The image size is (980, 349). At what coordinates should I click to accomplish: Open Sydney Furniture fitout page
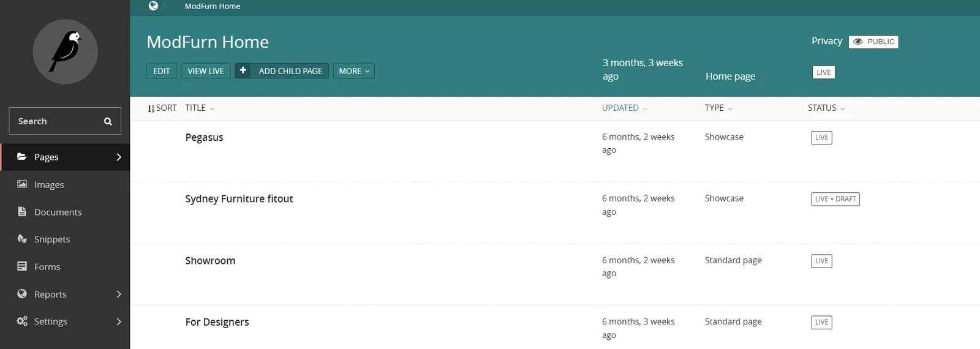click(x=239, y=198)
